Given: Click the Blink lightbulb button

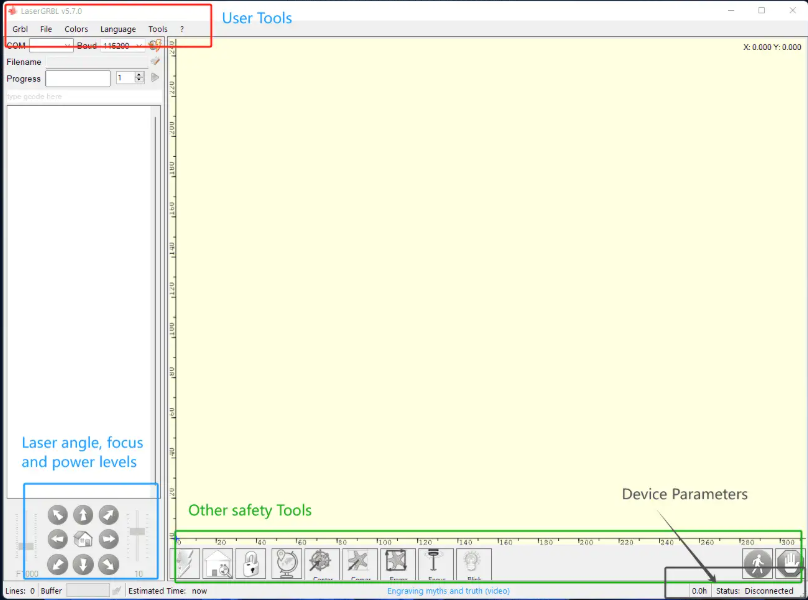Looking at the screenshot, I should click(474, 563).
